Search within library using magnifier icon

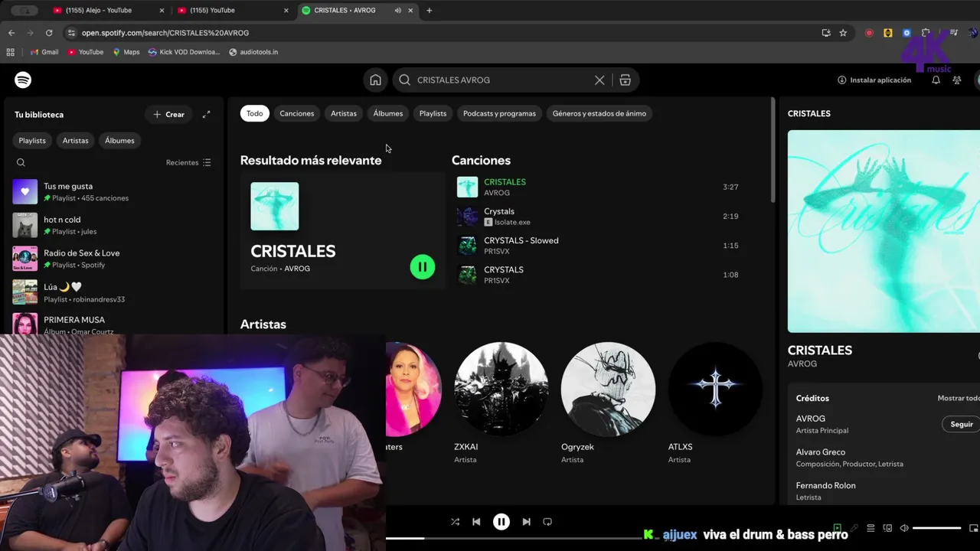[21, 162]
